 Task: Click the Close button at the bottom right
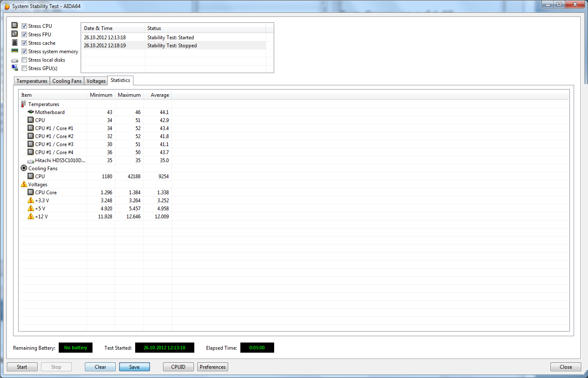pyautogui.click(x=566, y=367)
